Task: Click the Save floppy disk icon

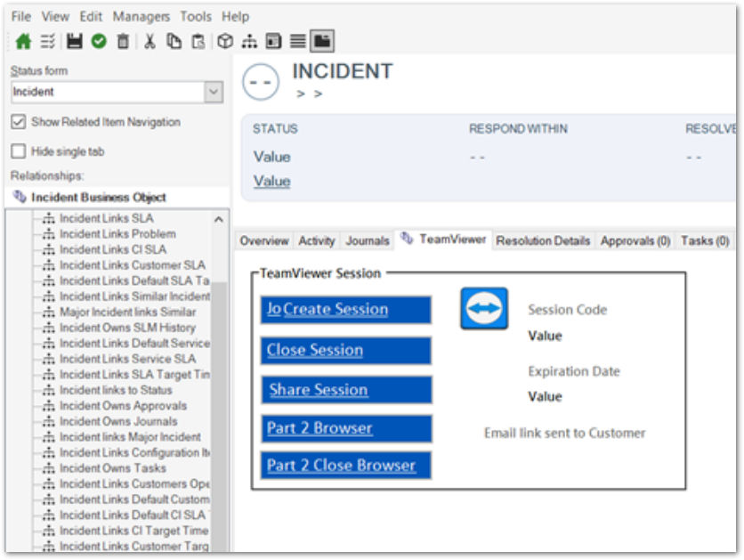Action: [x=74, y=41]
